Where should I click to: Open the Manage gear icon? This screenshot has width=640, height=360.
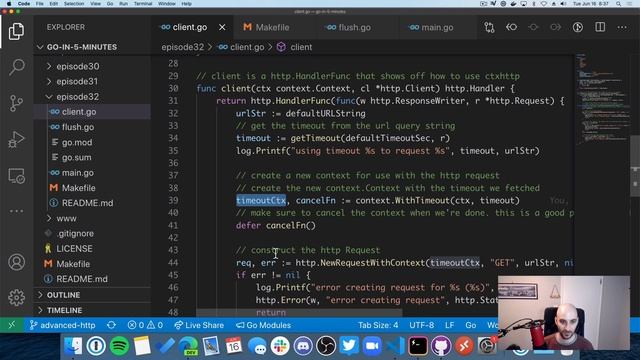coord(16,298)
